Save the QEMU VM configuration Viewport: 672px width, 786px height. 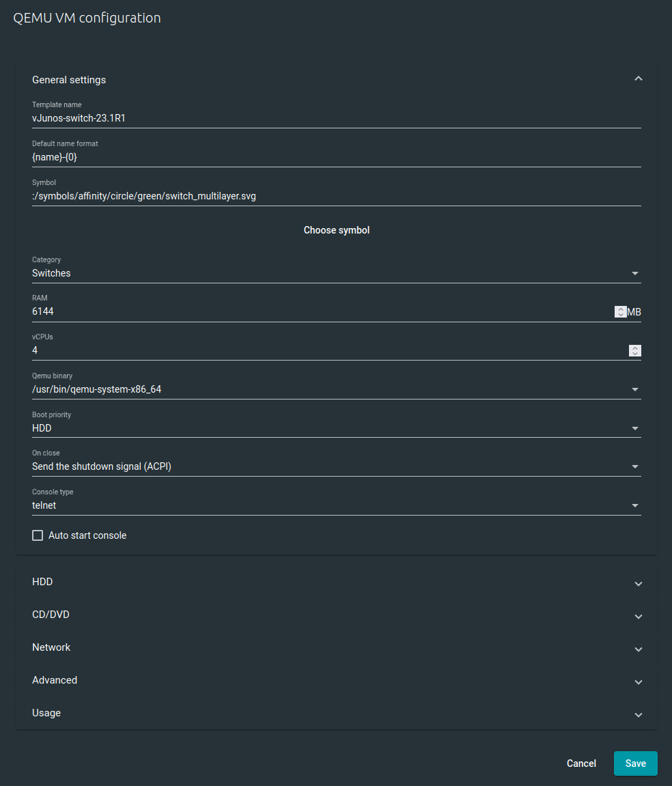[635, 763]
